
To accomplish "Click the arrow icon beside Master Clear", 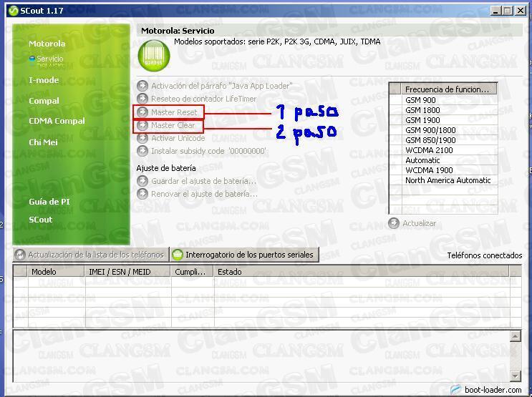I will click(142, 125).
